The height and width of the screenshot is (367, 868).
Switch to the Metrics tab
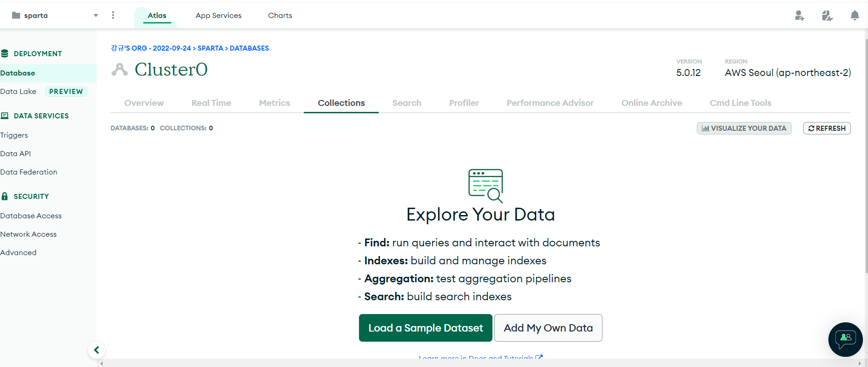[x=274, y=103]
